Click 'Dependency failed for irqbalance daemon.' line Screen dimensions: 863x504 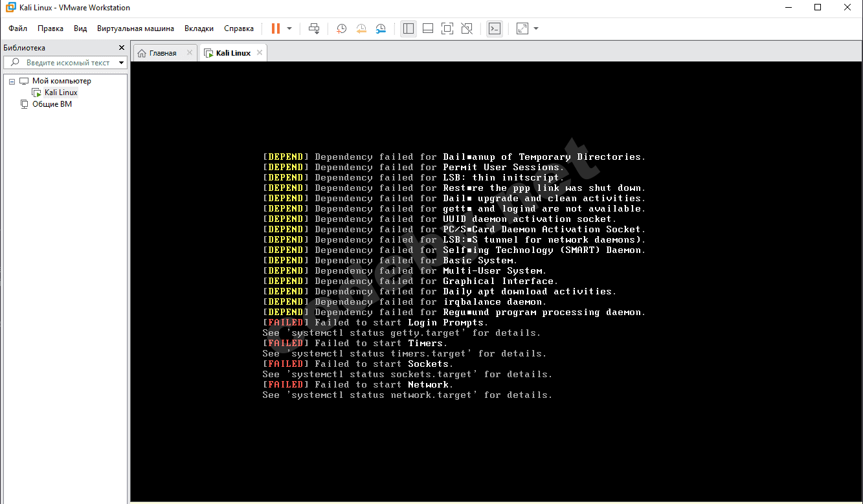coord(405,301)
